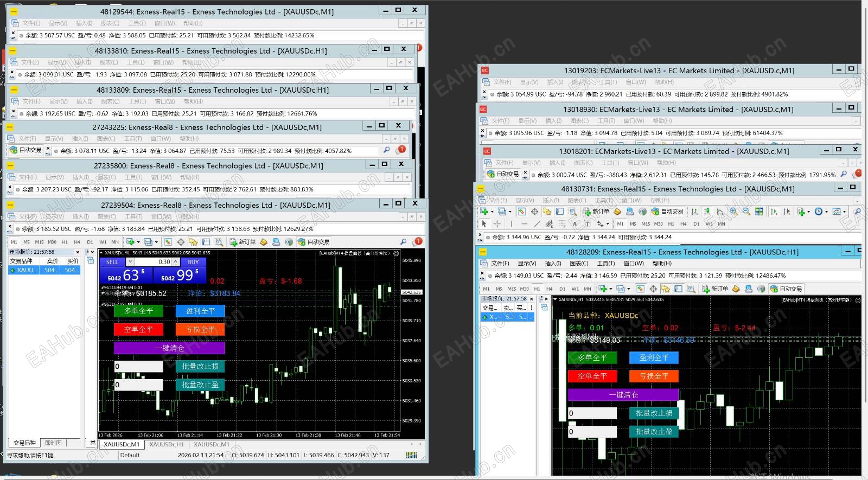Zoom out the chart in window 48130731
This screenshot has width=868, height=480.
(746, 212)
